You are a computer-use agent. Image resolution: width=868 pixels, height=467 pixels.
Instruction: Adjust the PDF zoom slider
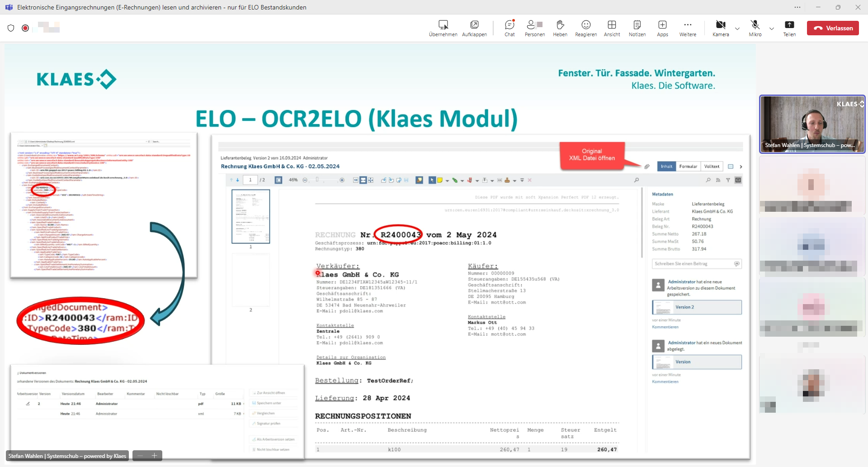pos(317,179)
